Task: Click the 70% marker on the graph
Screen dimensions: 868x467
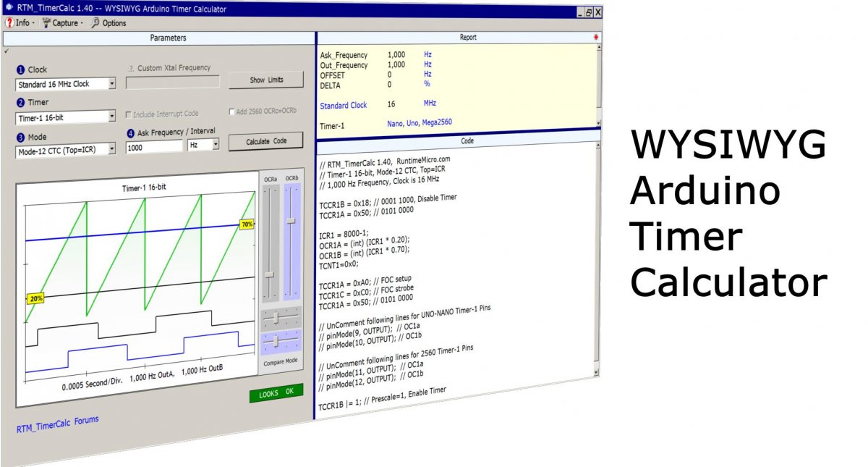Action: point(247,224)
